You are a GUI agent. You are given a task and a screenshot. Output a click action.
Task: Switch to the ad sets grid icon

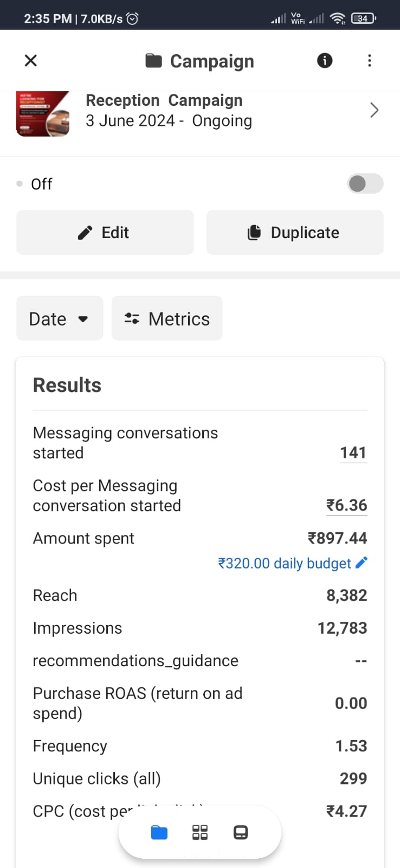(x=200, y=832)
